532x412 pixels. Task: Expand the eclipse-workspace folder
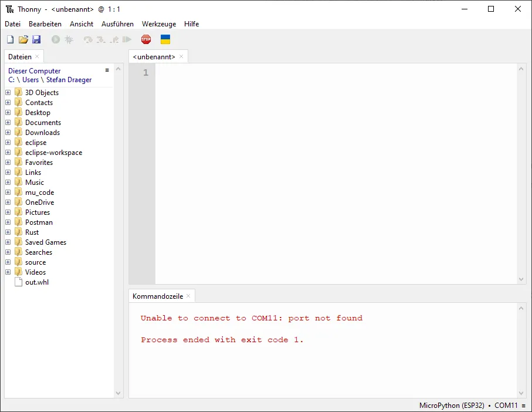click(x=8, y=153)
